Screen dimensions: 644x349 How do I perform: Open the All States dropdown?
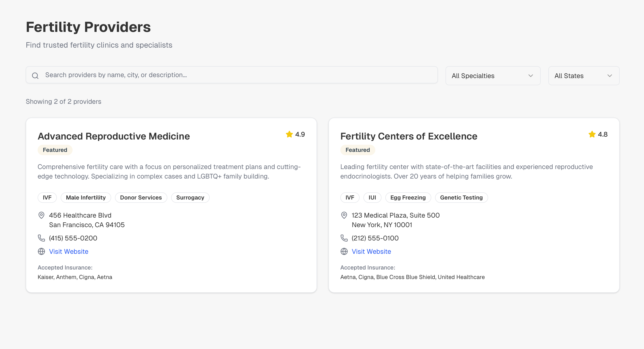[584, 76]
